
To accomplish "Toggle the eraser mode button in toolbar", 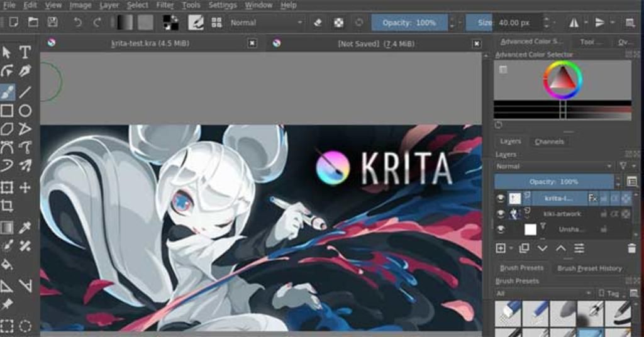I will pos(318,23).
